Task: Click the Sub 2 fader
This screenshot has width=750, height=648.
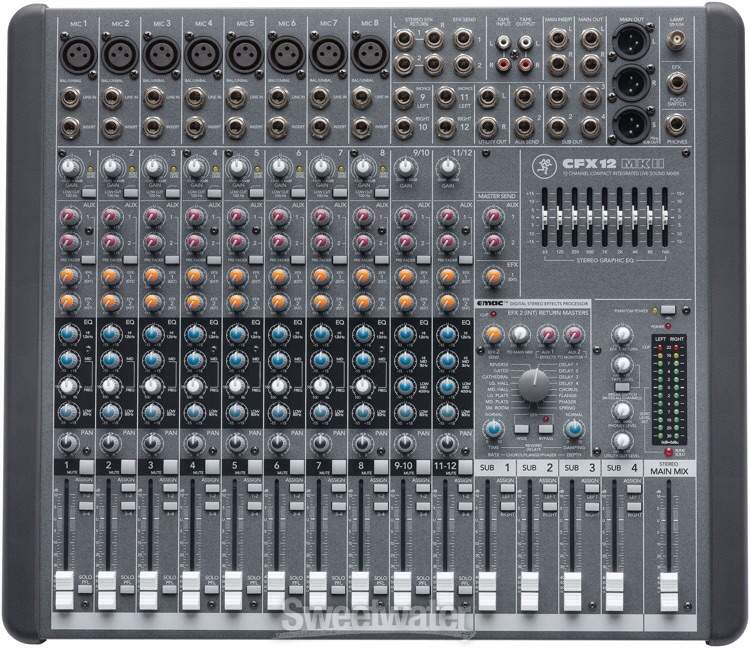Action: [x=529, y=591]
